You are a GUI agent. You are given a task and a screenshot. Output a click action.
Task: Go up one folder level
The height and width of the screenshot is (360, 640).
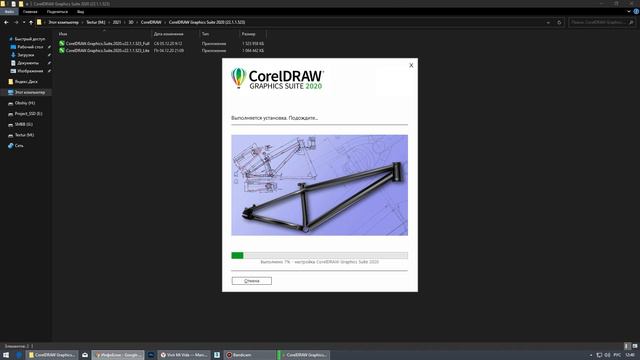pos(31,22)
